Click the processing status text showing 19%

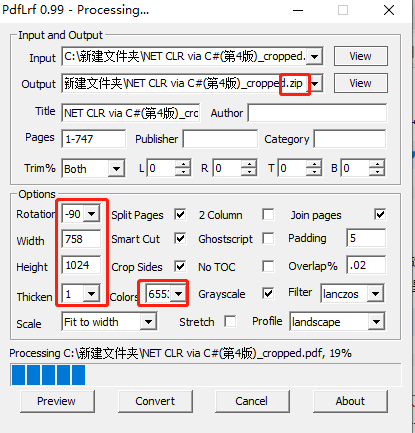(x=180, y=353)
